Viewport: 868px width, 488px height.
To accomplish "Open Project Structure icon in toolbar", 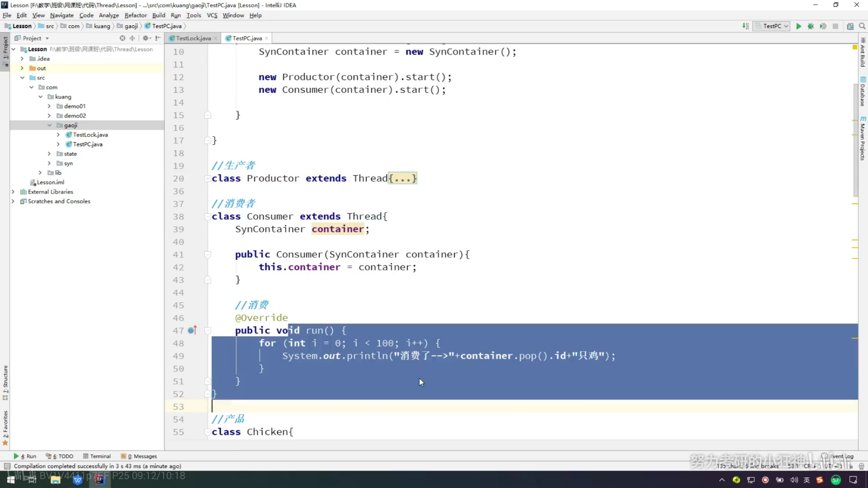I will pos(850,26).
